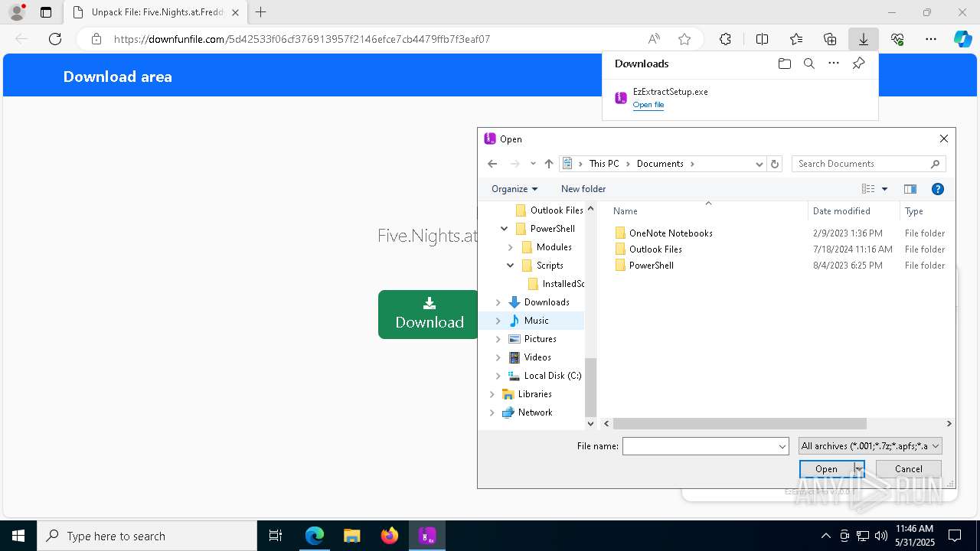Image resolution: width=980 pixels, height=551 pixels.
Task: Open Edge Settings and more menu
Action: click(931, 39)
